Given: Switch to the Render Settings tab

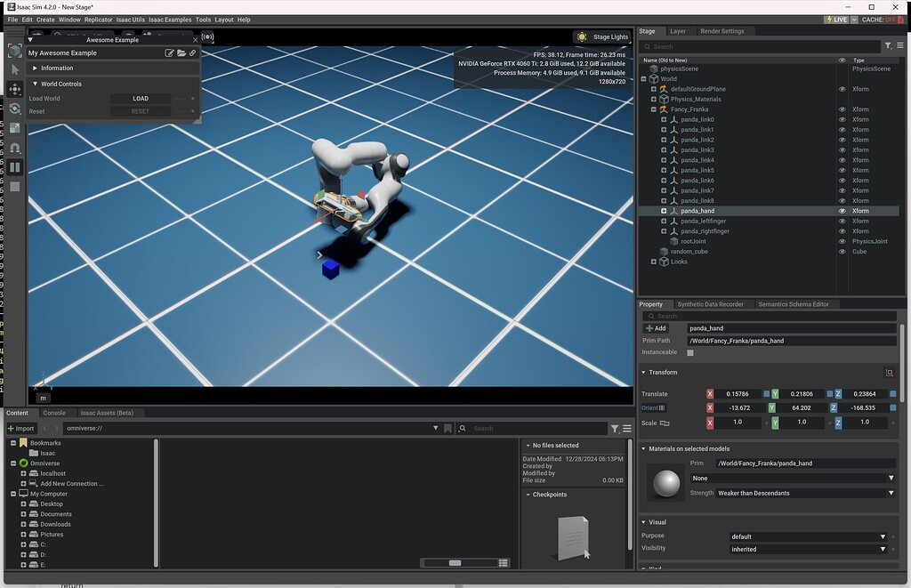Looking at the screenshot, I should click(x=721, y=31).
